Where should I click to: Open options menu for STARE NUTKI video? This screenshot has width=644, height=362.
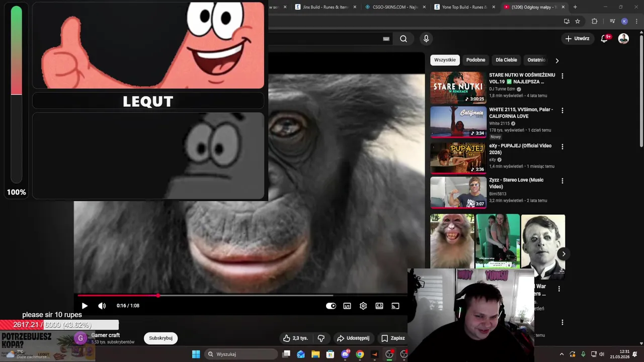coord(562,76)
